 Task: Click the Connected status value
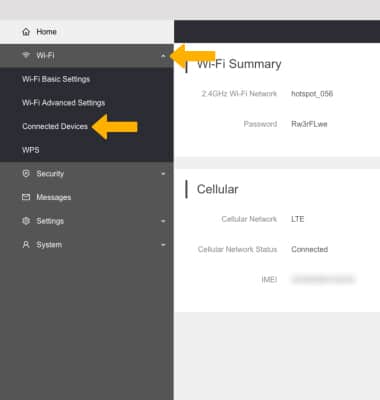pos(310,249)
